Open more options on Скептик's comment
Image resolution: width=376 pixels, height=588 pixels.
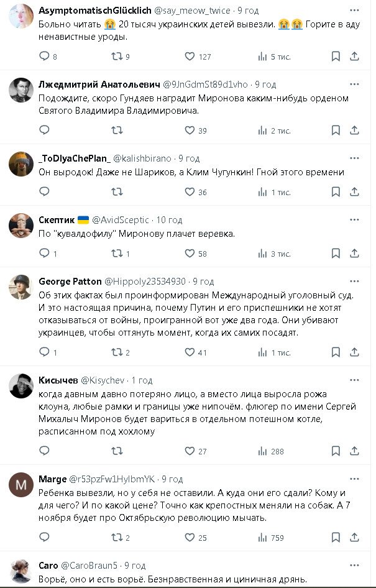(x=355, y=219)
